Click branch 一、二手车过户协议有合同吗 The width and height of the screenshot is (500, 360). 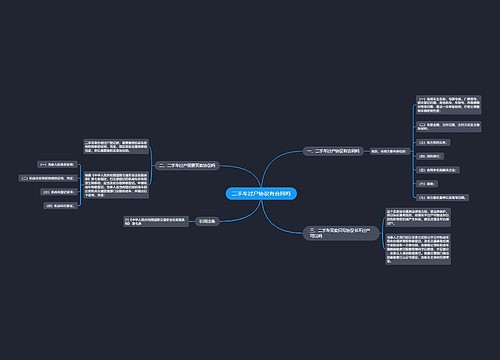pyautogui.click(x=333, y=151)
